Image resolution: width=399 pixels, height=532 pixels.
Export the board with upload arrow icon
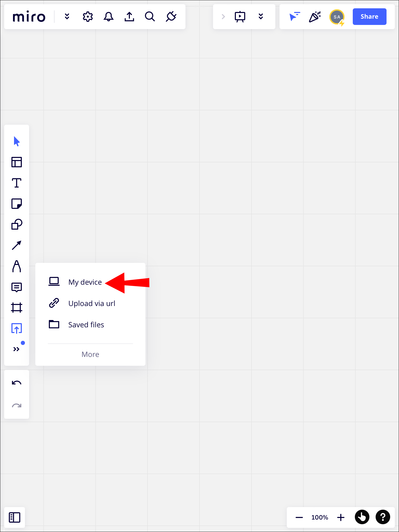(x=129, y=17)
